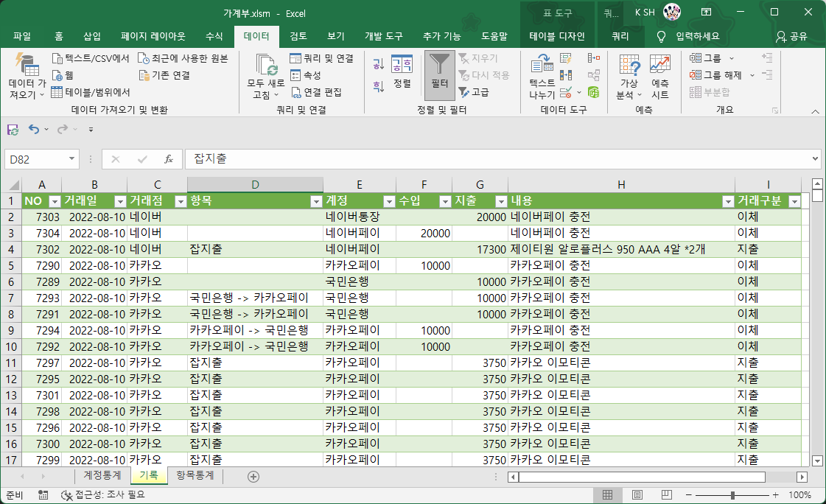The image size is (826, 504).
Task: Expand the formula bar chevron
Action: click(815, 158)
